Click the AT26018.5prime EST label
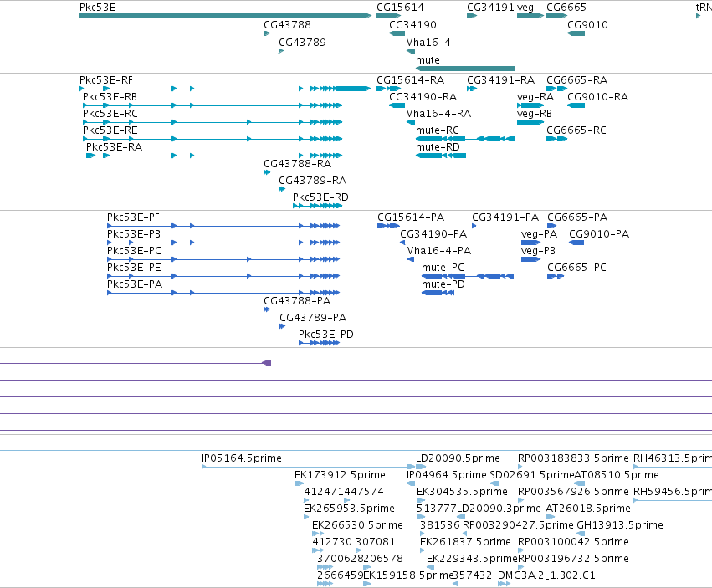This screenshot has height=588, width=712. click(x=587, y=508)
